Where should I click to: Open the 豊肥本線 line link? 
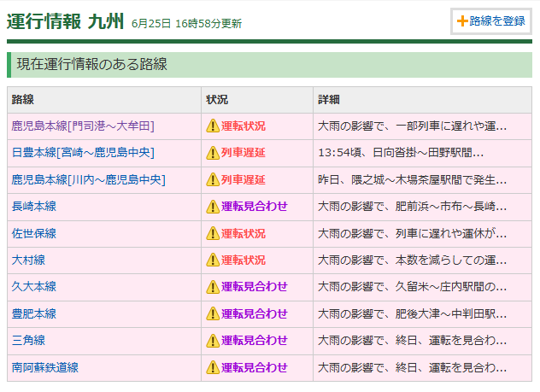[34, 313]
